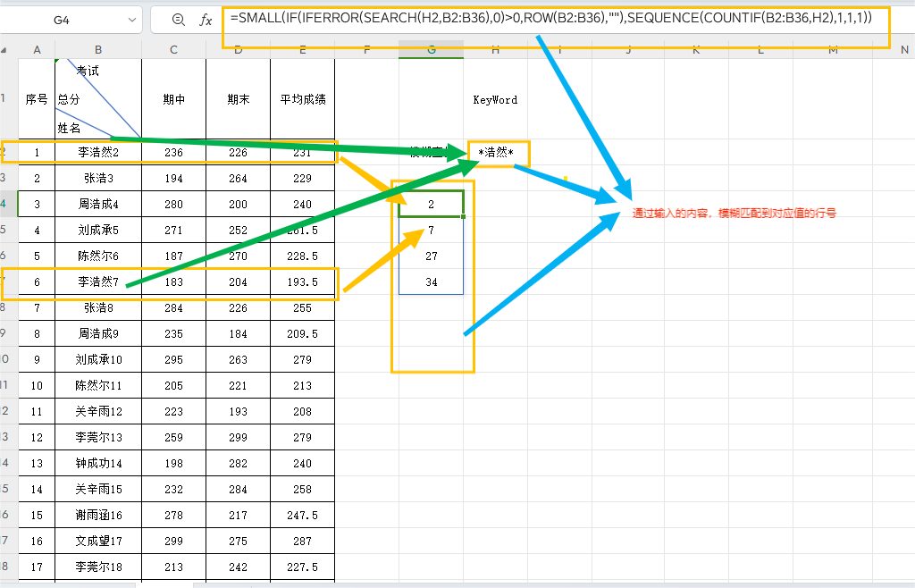The image size is (915, 588).
Task: Select the KeyWord label cell
Action: 495,100
